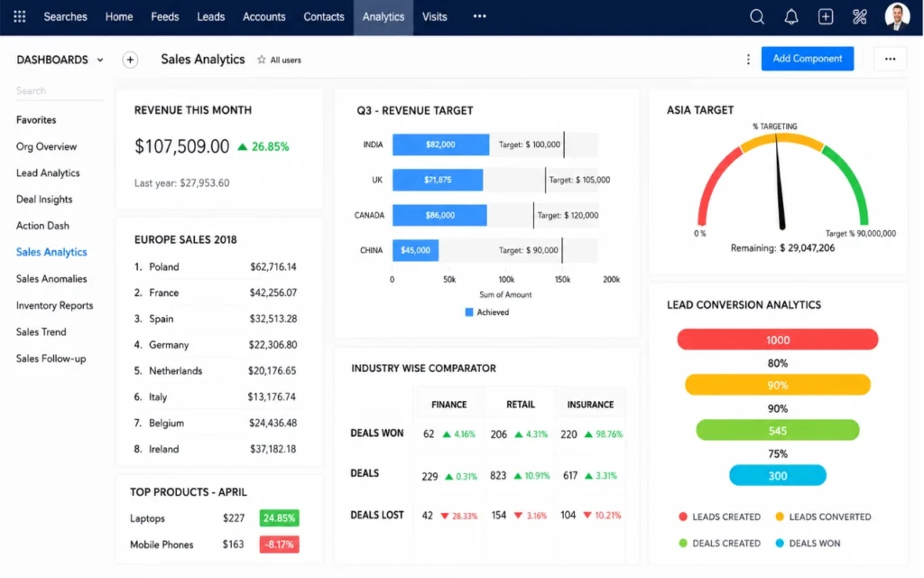The image size is (924, 578).
Task: Click Finance Deals Won 4.16% arrow
Action: [447, 434]
